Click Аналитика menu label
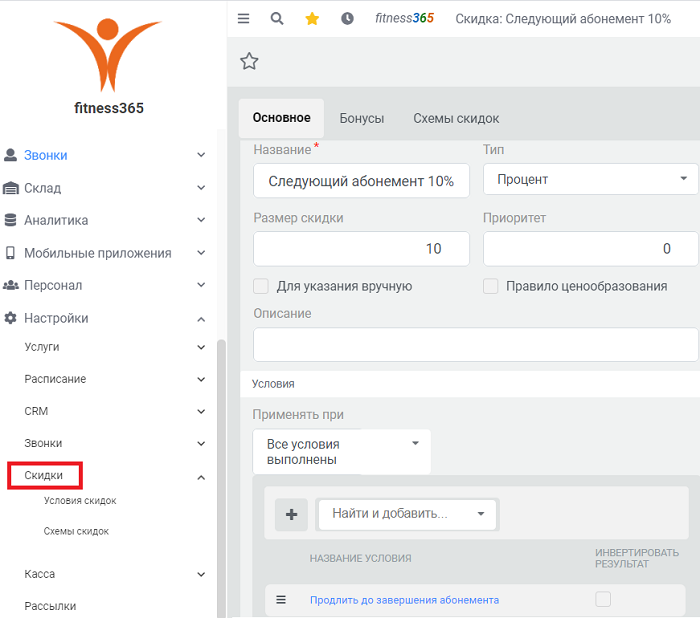Screen dimensions: 700x618 click(56, 220)
